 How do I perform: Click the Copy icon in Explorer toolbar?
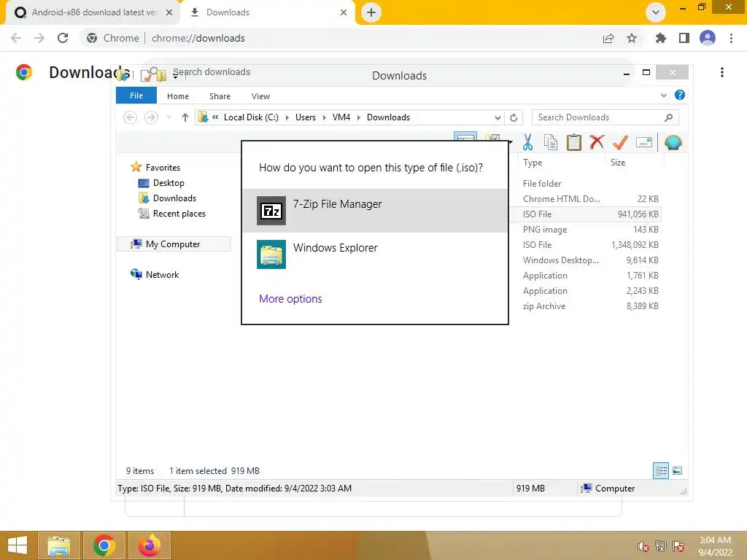(551, 142)
